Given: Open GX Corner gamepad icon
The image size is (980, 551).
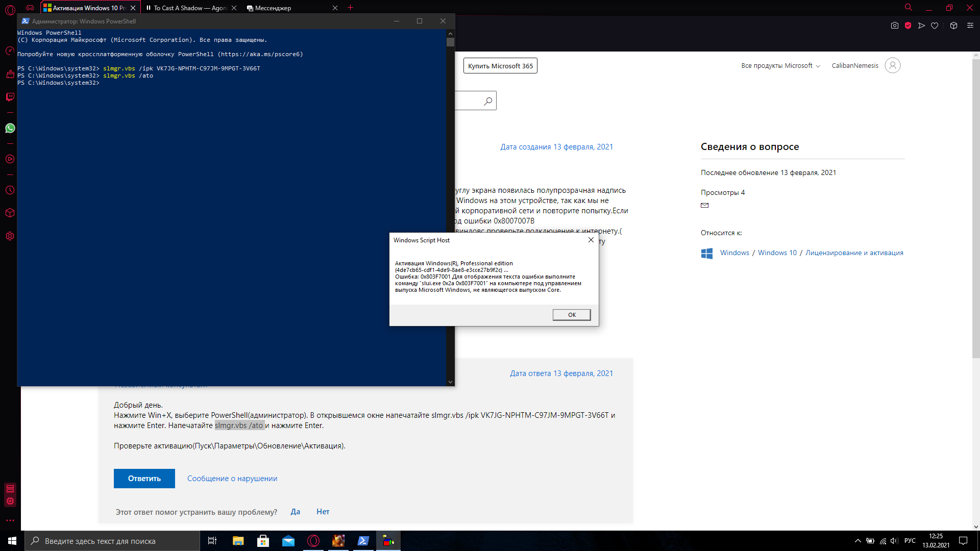Looking at the screenshot, I should [30, 8].
